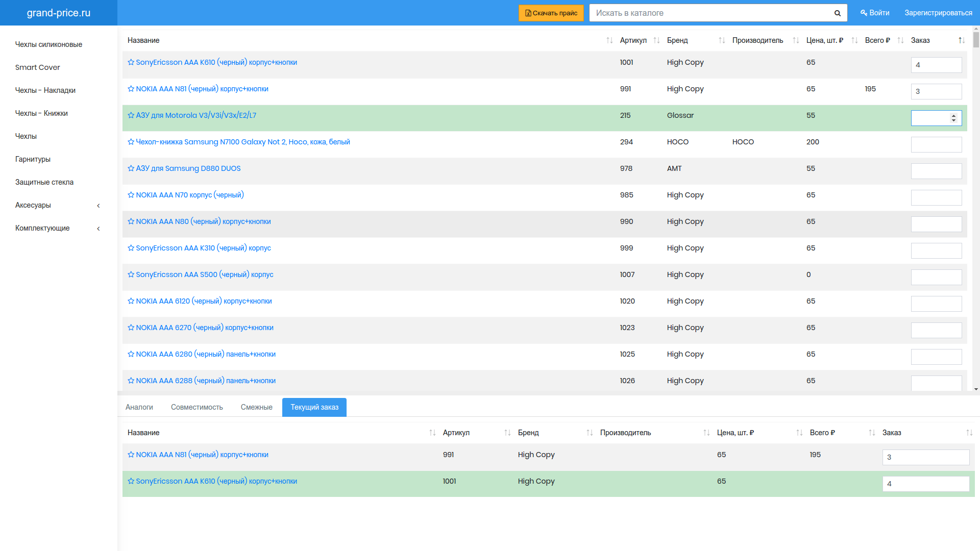Star the NOKIA AAA 6280 item
Image resolution: width=980 pixels, height=551 pixels.
click(x=131, y=354)
